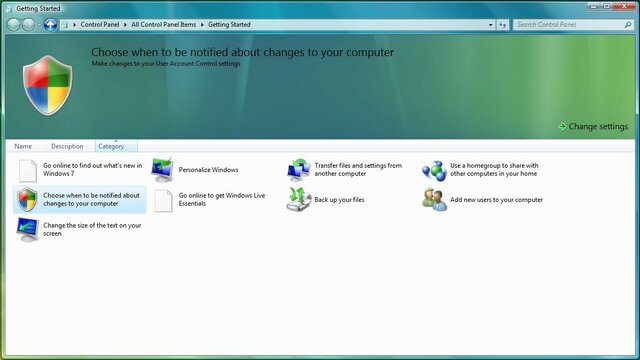The image size is (640, 360).
Task: Click the Add new users people icon
Action: point(434,200)
